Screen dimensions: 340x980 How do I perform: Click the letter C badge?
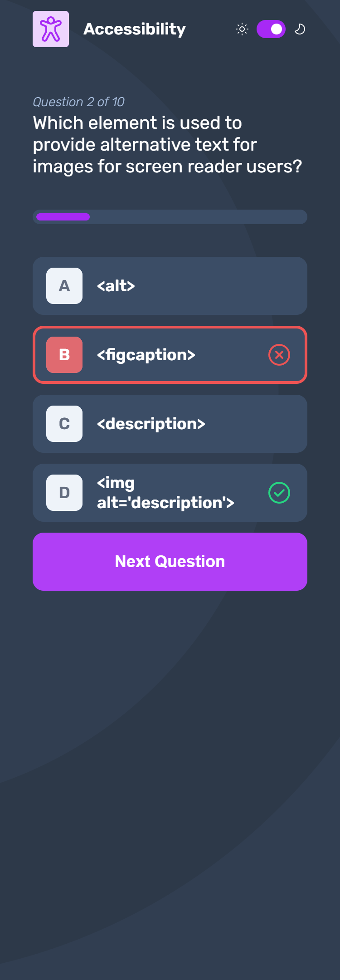pyautogui.click(x=64, y=424)
